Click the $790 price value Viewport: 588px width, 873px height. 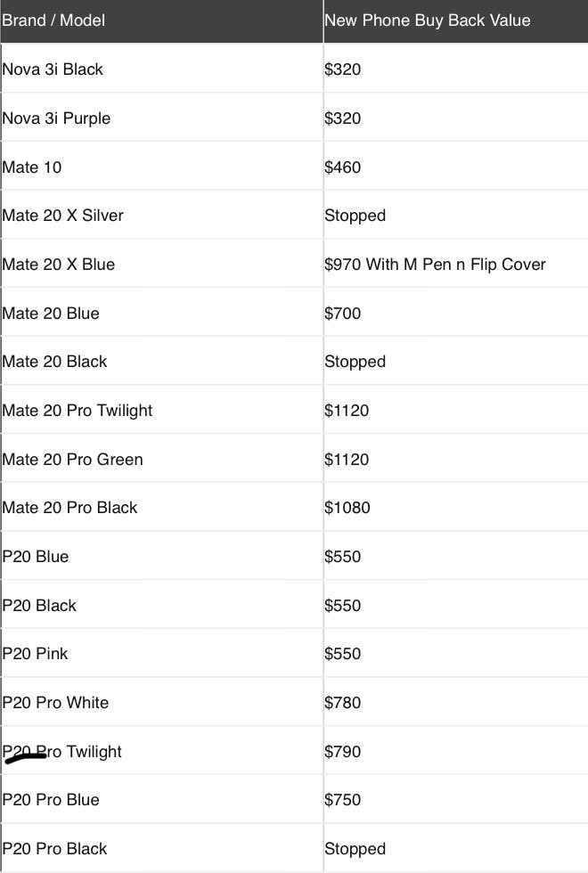tap(343, 752)
